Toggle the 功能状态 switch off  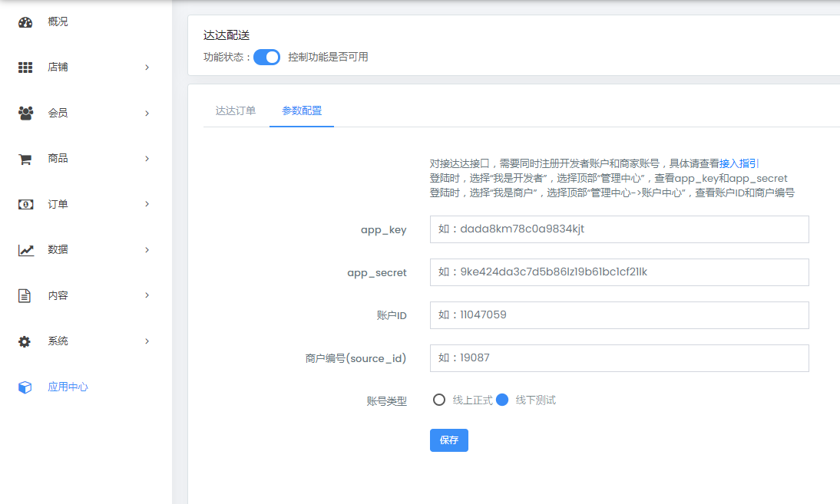click(266, 57)
